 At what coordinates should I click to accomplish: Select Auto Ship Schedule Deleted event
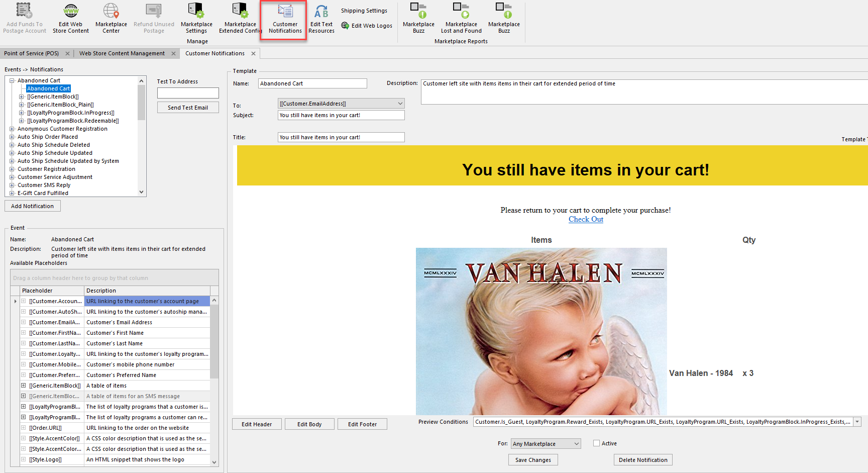click(54, 145)
